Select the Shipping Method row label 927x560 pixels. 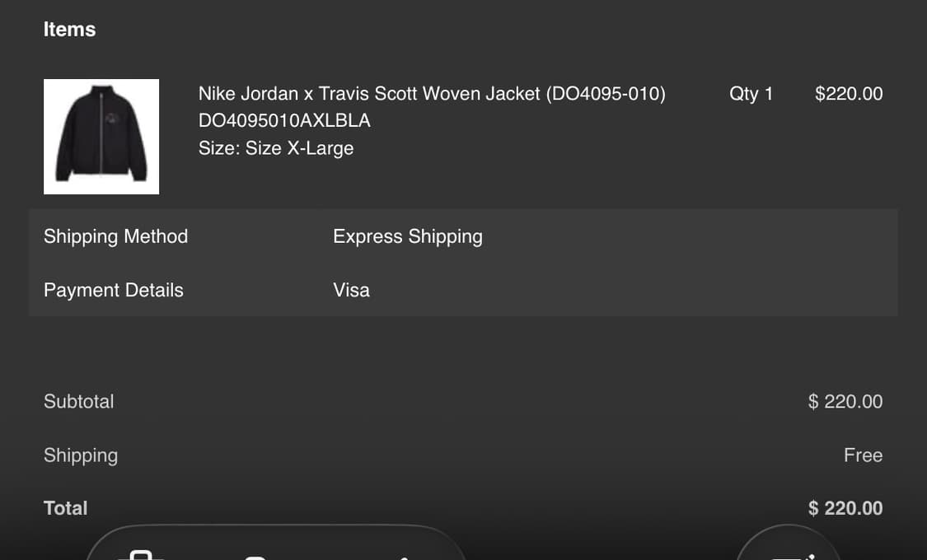pyautogui.click(x=115, y=236)
